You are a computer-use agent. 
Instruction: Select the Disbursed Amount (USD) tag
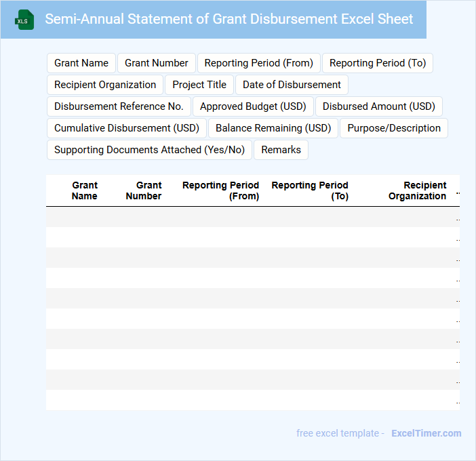pyautogui.click(x=379, y=106)
